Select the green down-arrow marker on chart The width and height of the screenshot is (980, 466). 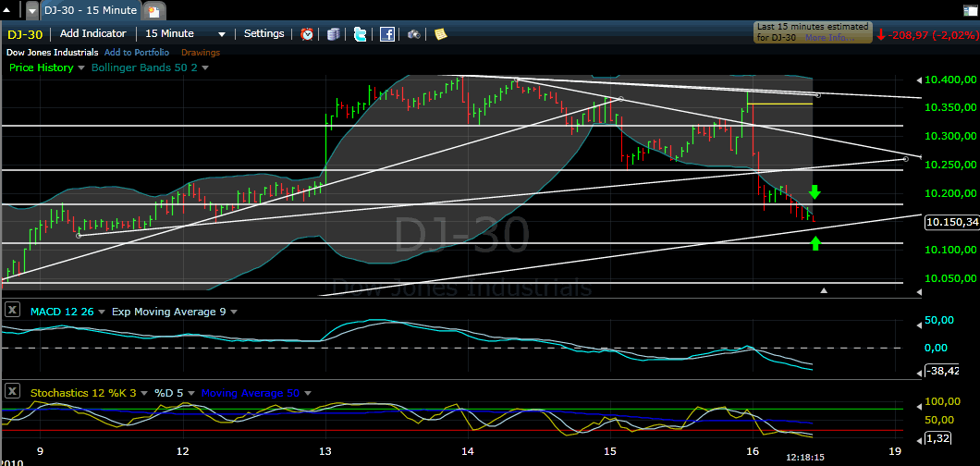[815, 191]
